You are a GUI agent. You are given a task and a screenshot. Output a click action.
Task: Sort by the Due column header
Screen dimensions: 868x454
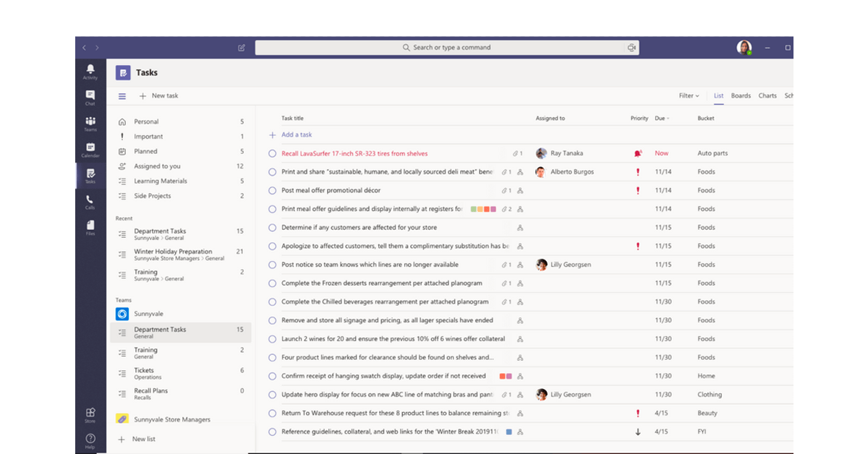click(662, 118)
